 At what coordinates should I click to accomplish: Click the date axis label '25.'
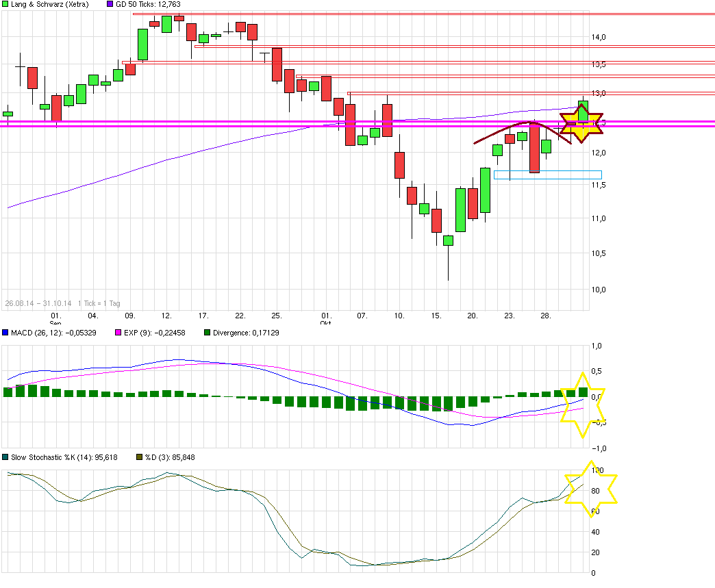tap(276, 316)
